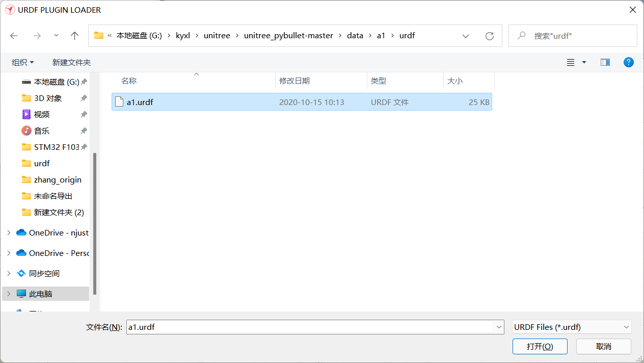Click the back navigation arrow
Screen dimensions: 644x363
point(13,36)
